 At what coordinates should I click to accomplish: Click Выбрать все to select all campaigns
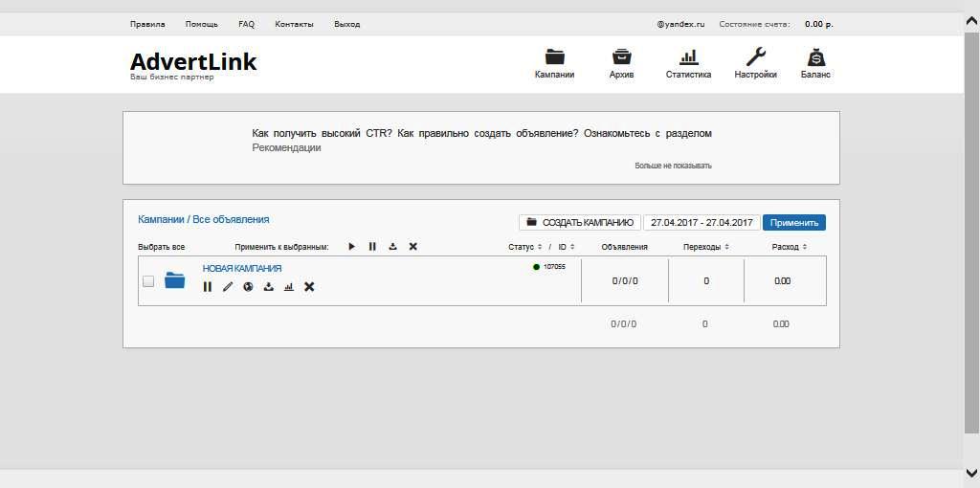coord(161,247)
